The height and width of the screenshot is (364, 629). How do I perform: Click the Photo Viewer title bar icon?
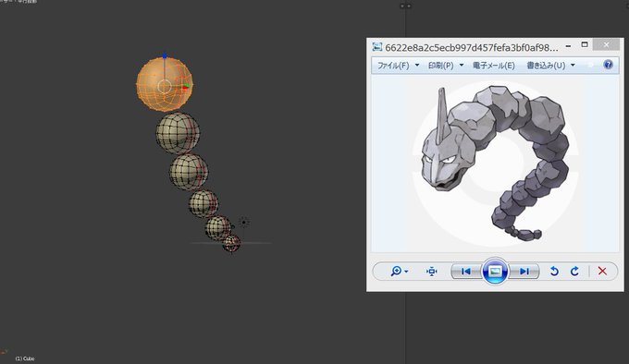pyautogui.click(x=376, y=47)
